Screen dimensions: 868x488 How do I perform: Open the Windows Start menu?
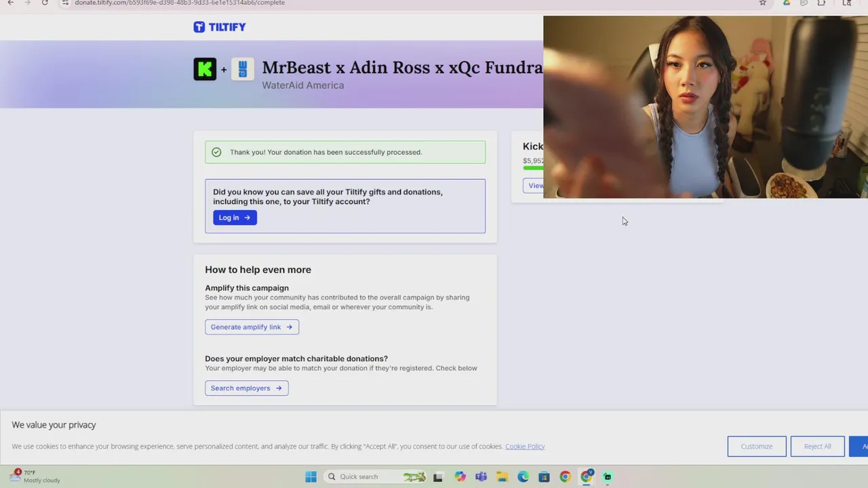[311, 476]
